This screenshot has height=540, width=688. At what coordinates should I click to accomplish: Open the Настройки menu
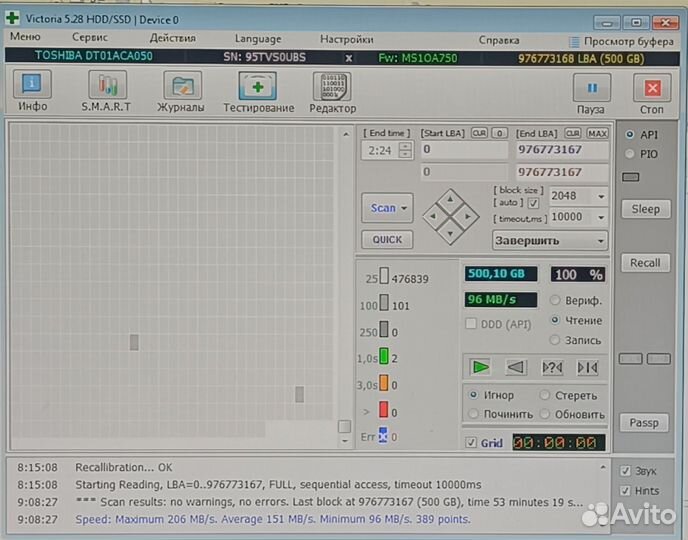(346, 39)
